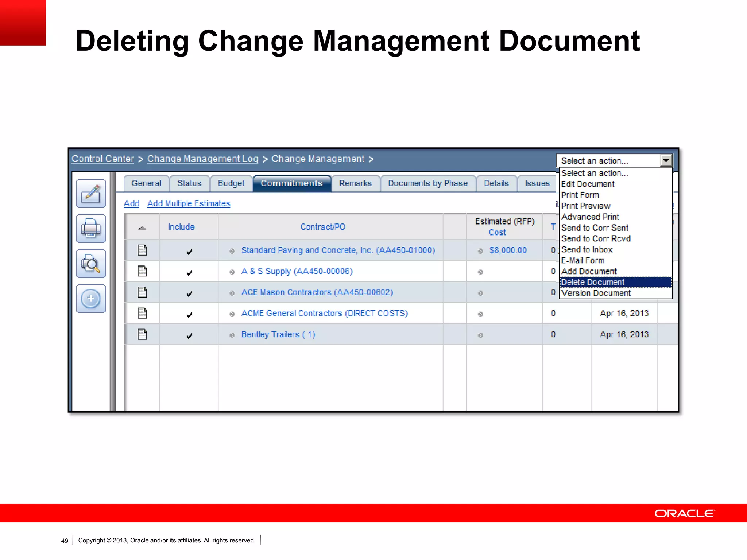Pick 'Select an action...' first list entry
Image resolution: width=747 pixels, height=560 pixels.
(x=616, y=173)
